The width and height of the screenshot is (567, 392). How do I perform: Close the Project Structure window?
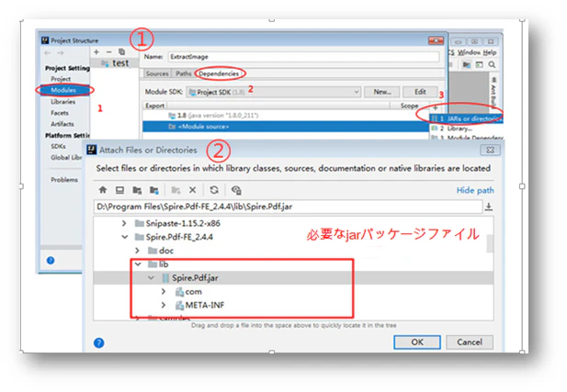tap(436, 40)
